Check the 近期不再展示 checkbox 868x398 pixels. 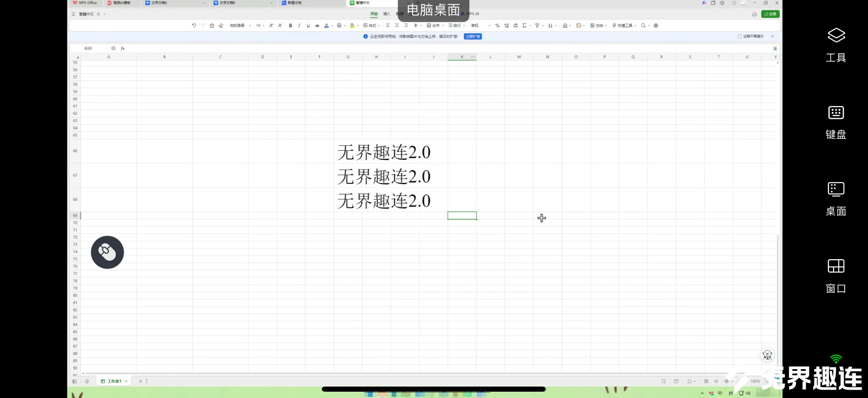[x=739, y=36]
